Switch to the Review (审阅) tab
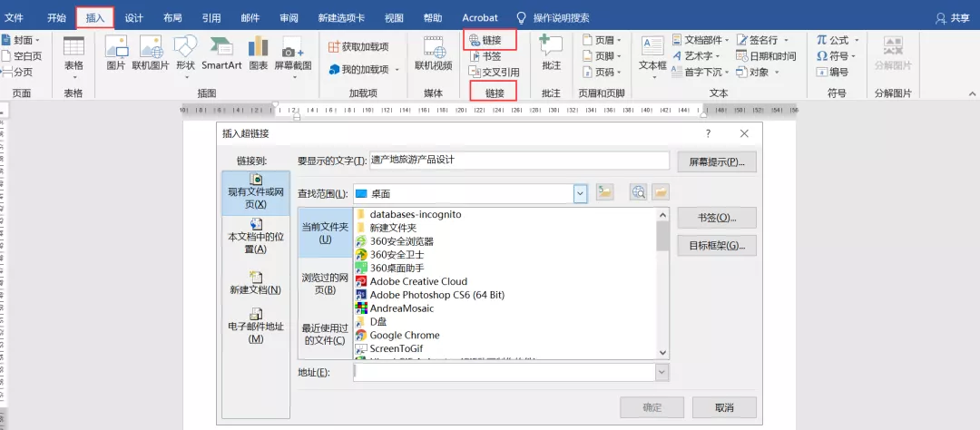Screen dimensions: 980x430 pos(289,18)
